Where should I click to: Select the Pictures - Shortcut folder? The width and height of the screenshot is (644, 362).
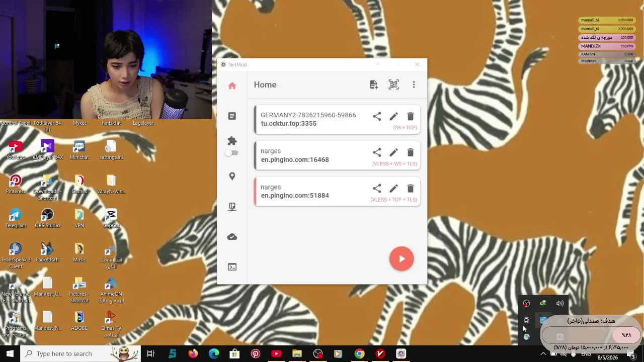[x=79, y=290]
